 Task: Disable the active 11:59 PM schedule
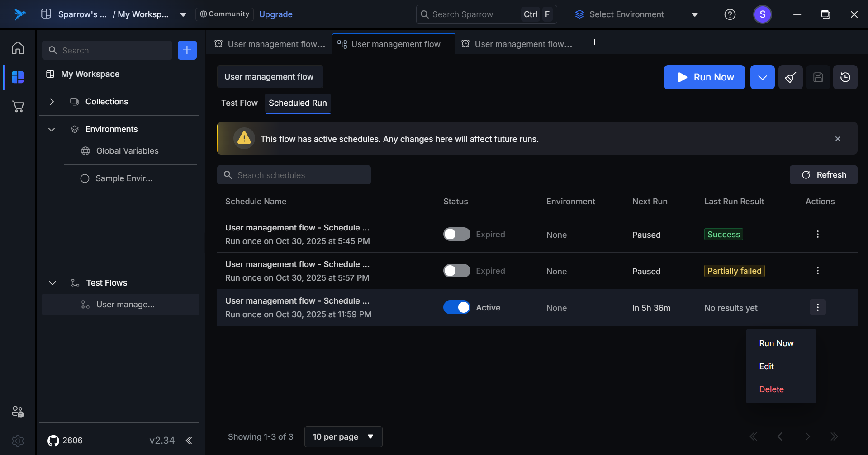[456, 307]
